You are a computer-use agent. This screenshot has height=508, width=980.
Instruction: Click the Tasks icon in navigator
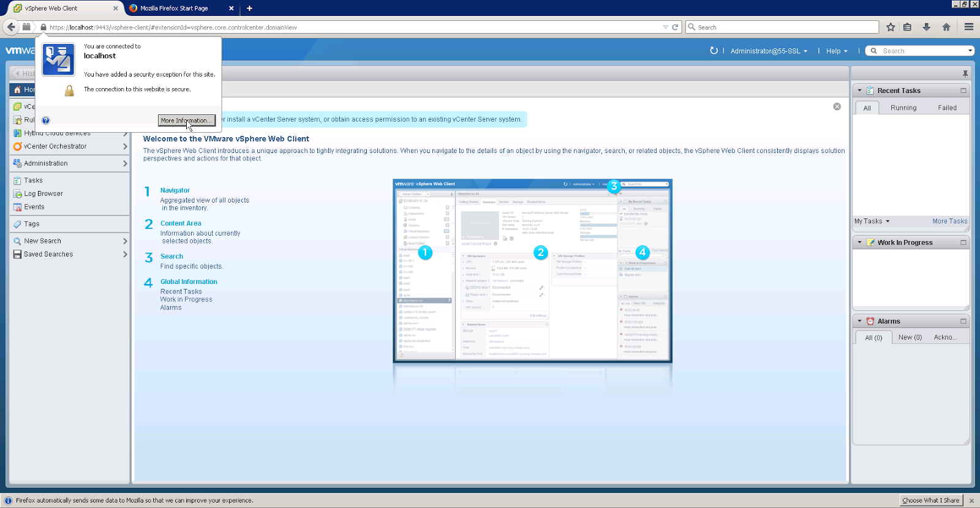(x=18, y=181)
